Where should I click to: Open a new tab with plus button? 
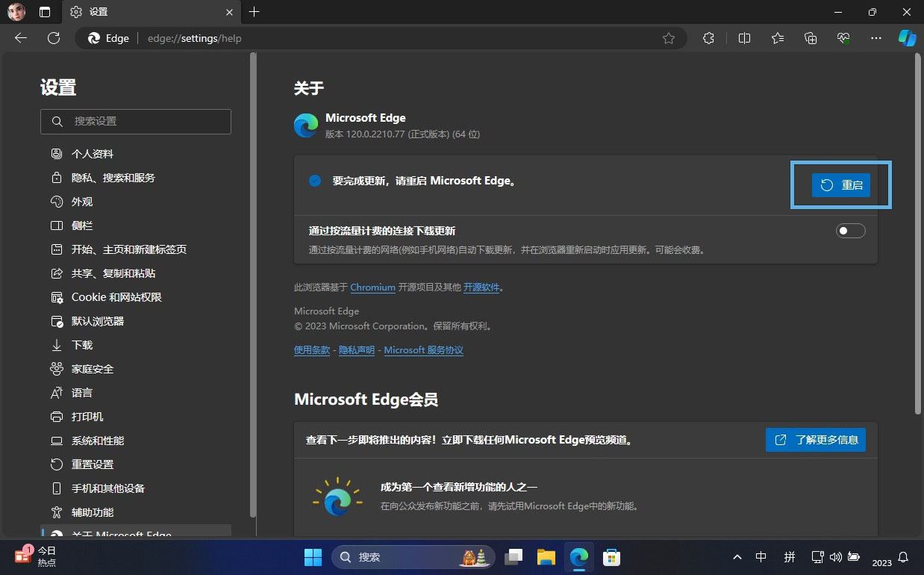[255, 12]
